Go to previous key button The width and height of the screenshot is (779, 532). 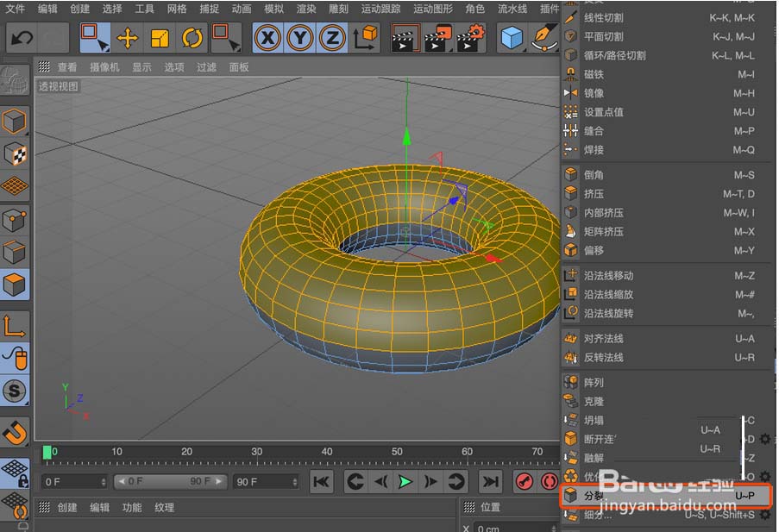click(355, 481)
